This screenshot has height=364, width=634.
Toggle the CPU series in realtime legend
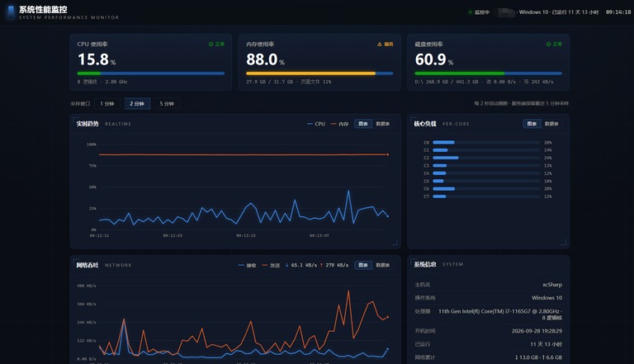click(316, 124)
